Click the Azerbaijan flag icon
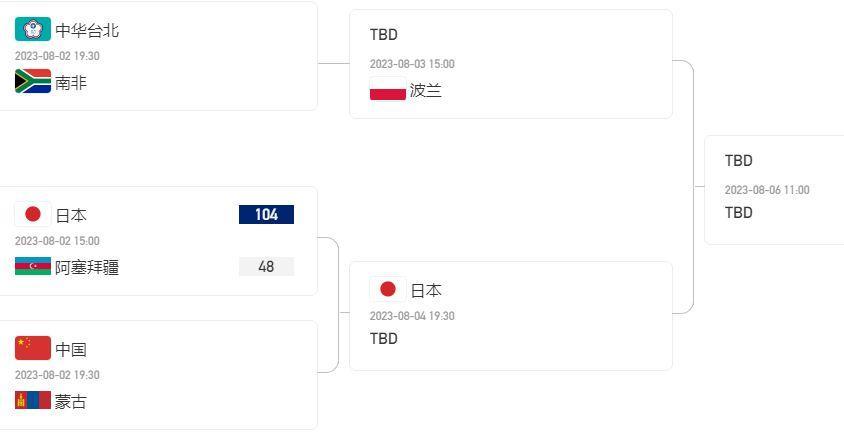Image resolution: width=844 pixels, height=435 pixels. point(33,267)
